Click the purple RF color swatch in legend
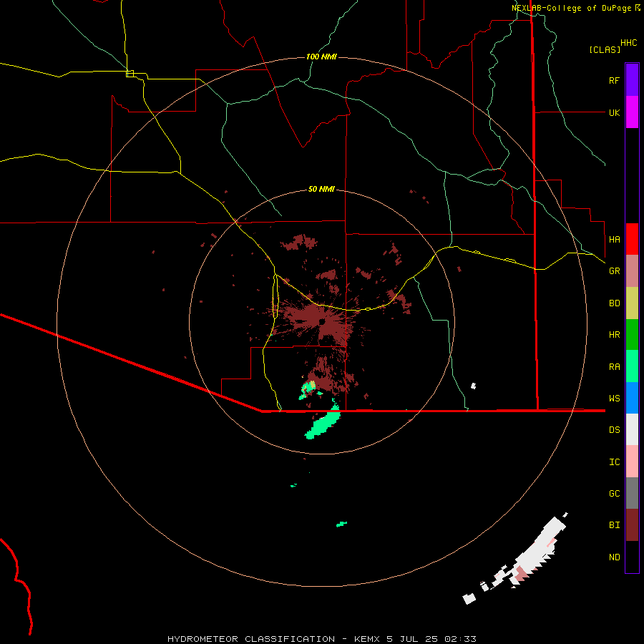 coord(632,80)
